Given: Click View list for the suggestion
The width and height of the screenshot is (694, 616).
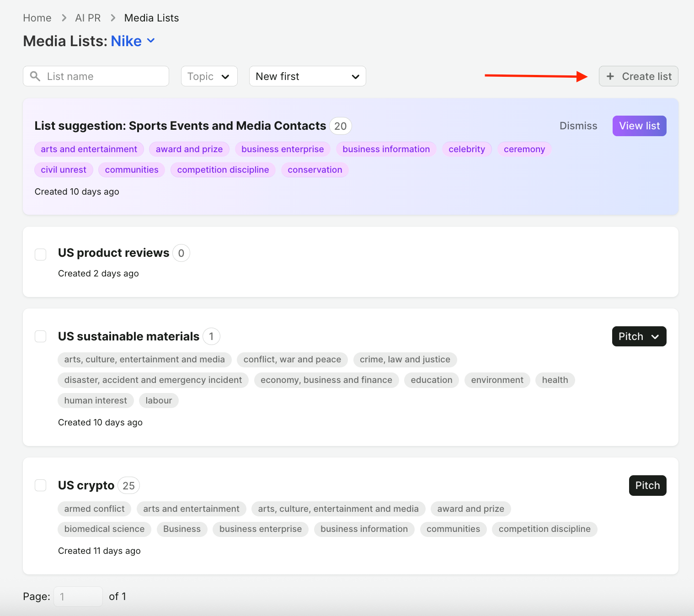Looking at the screenshot, I should click(x=640, y=126).
